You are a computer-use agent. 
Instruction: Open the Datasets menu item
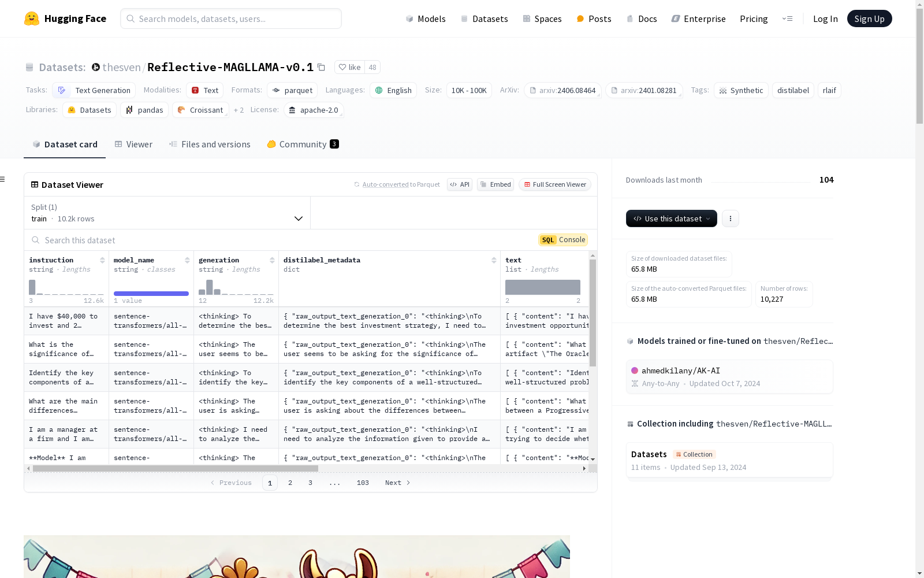coord(484,18)
